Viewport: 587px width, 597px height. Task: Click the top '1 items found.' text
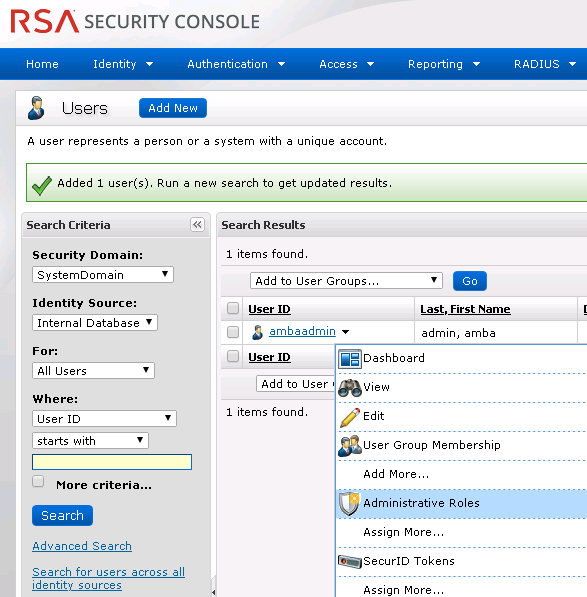point(267,254)
